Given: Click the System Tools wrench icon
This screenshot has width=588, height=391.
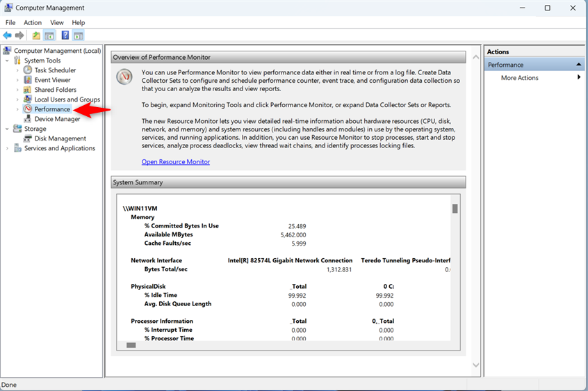Looking at the screenshot, I should click(x=17, y=60).
